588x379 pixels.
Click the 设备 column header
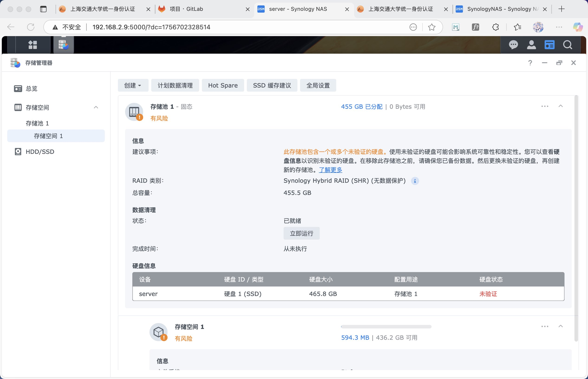point(145,279)
